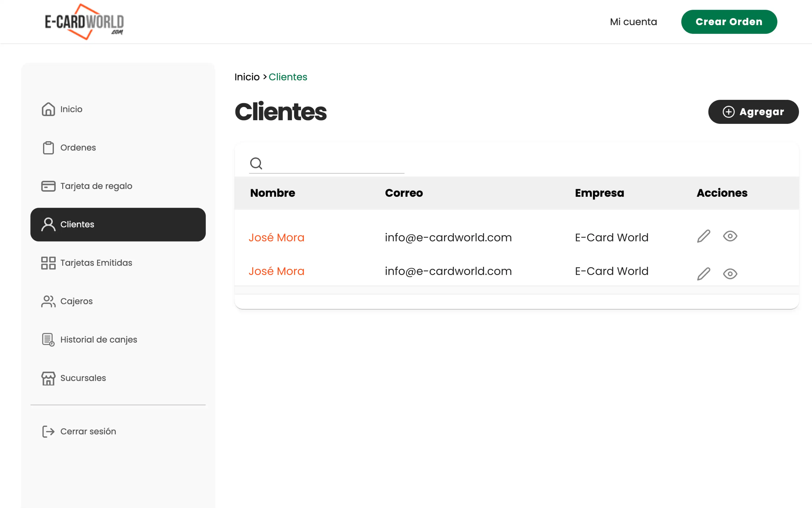
Task: Click the Sucursales store icon
Action: 48,378
